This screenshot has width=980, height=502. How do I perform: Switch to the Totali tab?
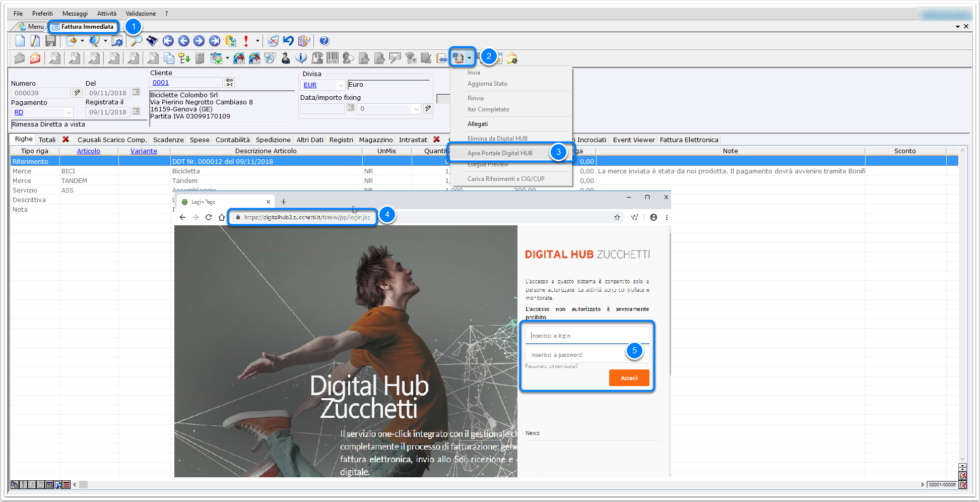coord(47,140)
